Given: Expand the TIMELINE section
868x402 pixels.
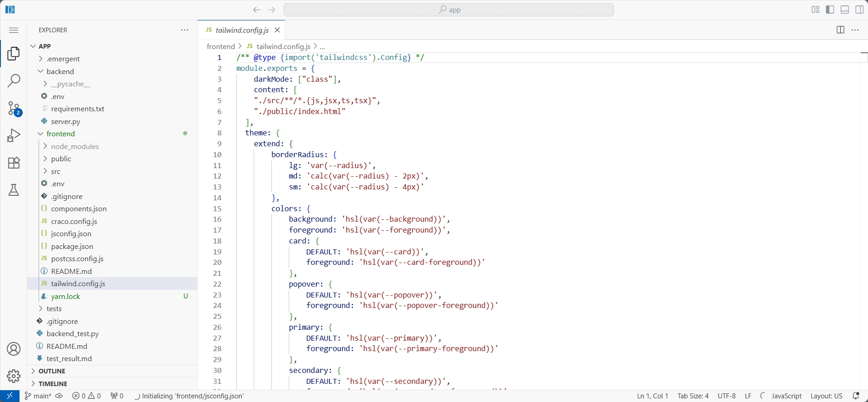Looking at the screenshot, I should point(112,384).
